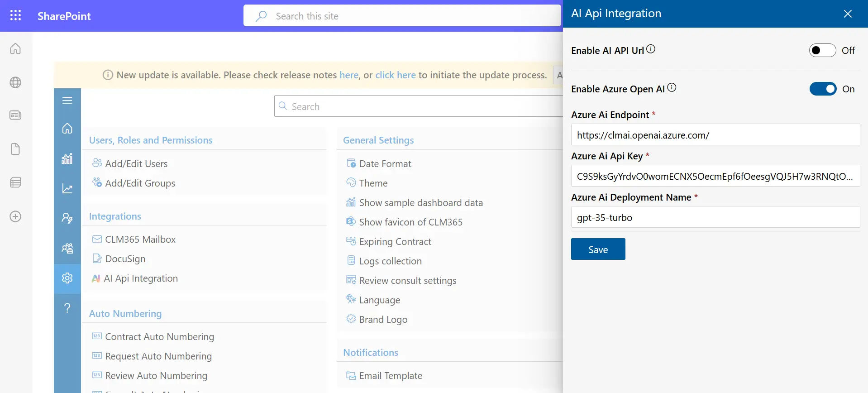Open the user-lightning icon in blue sidebar
This screenshot has height=393, width=868.
click(67, 218)
